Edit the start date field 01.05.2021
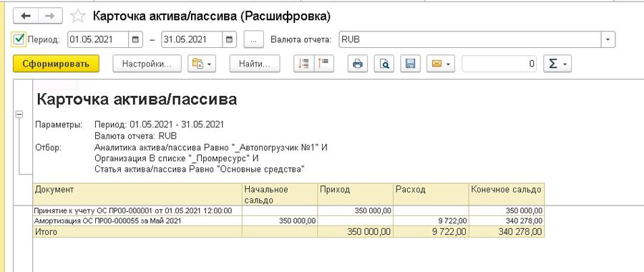644x272 pixels. pos(98,40)
